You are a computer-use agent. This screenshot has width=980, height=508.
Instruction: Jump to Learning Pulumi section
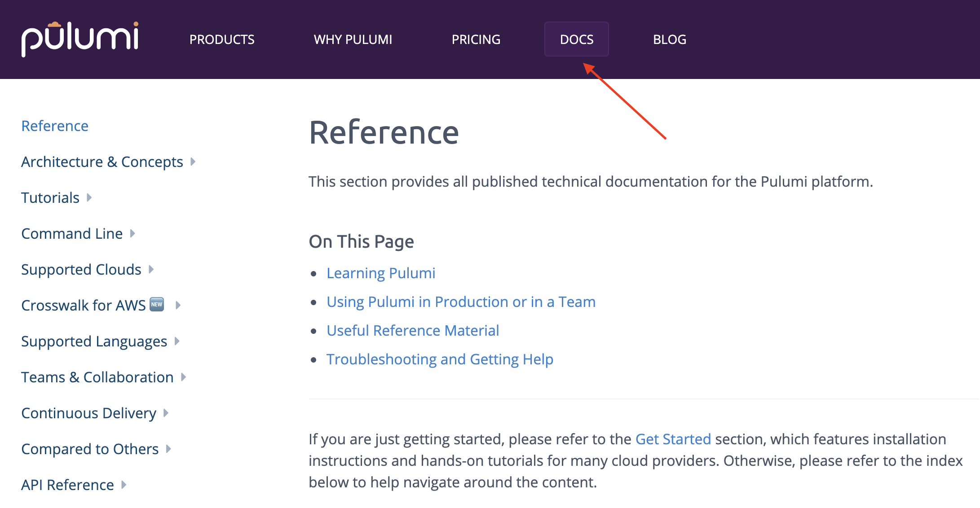pos(381,273)
